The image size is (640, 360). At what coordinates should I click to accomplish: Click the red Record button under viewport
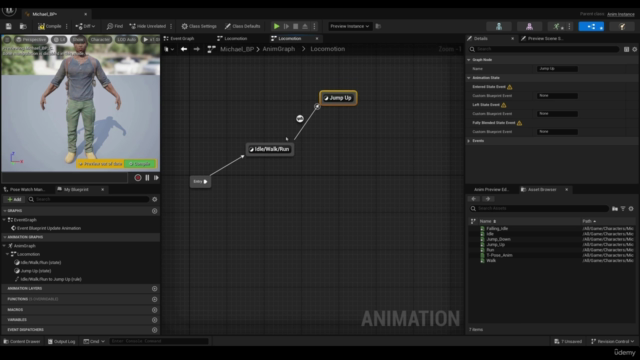point(138,178)
